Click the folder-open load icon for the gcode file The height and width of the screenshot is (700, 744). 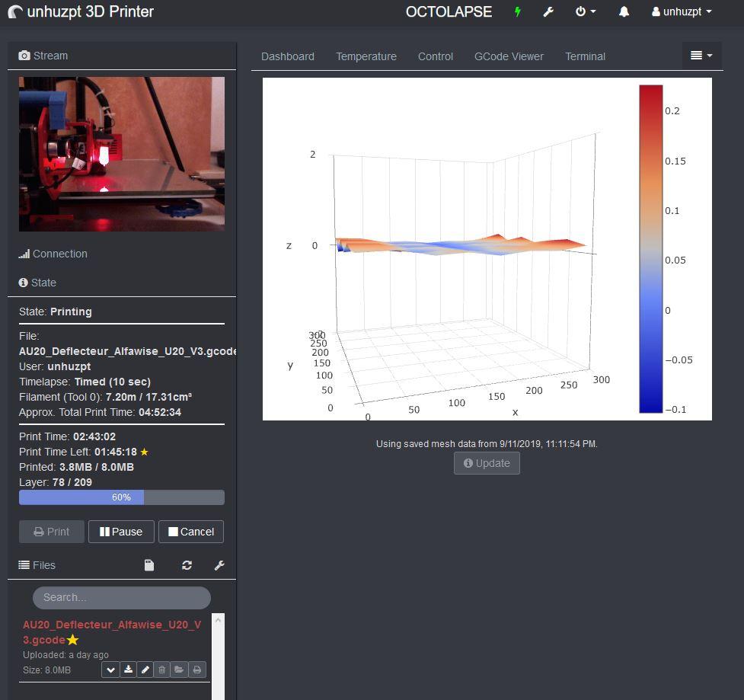click(179, 670)
